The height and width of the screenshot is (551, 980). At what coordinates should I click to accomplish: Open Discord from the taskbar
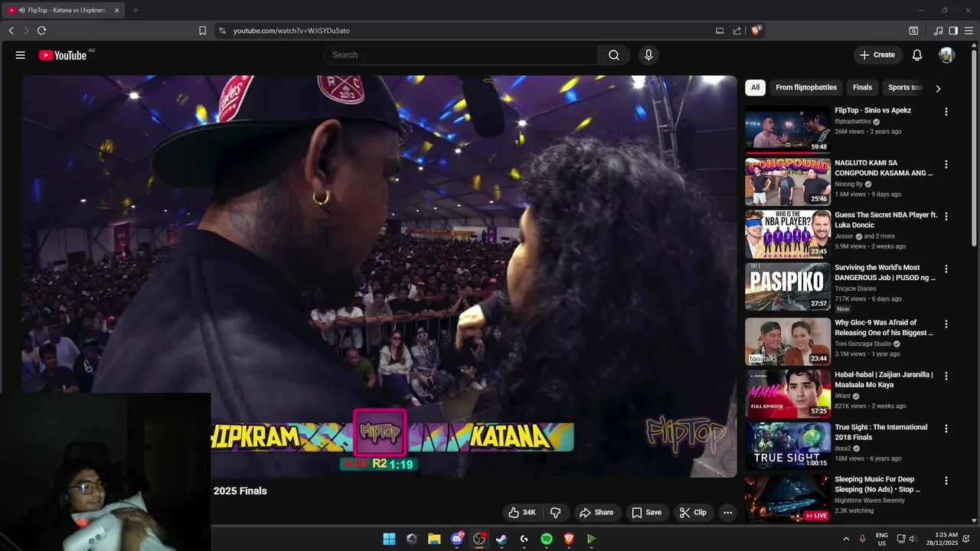457,539
